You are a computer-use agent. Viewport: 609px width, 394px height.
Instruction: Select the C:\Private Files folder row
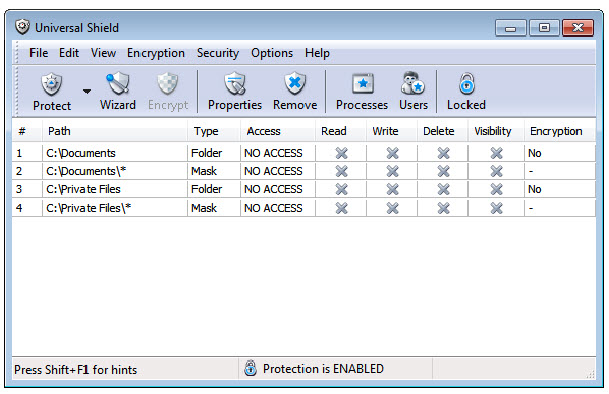304,189
